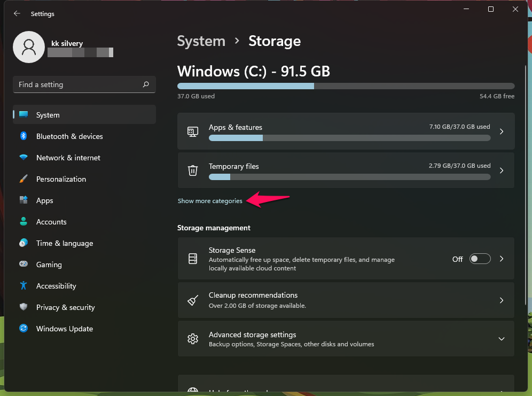Click Windows (C:) storage usage bar
The image size is (532, 396).
click(x=346, y=86)
